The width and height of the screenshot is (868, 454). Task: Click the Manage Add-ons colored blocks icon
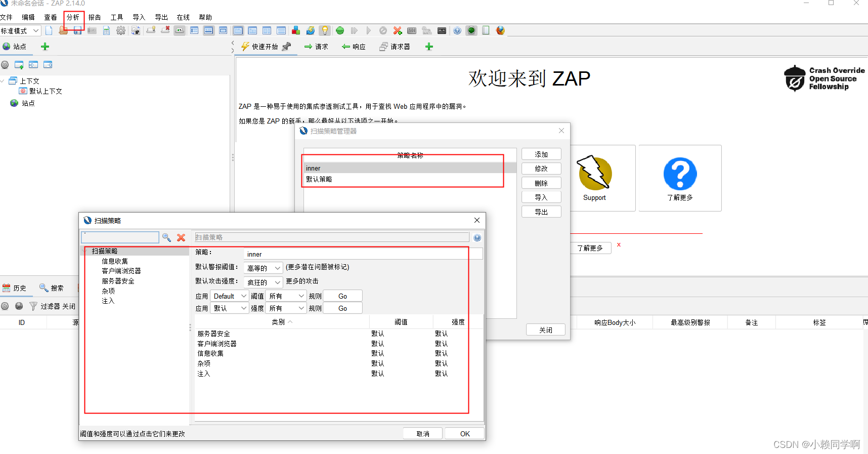coord(296,31)
